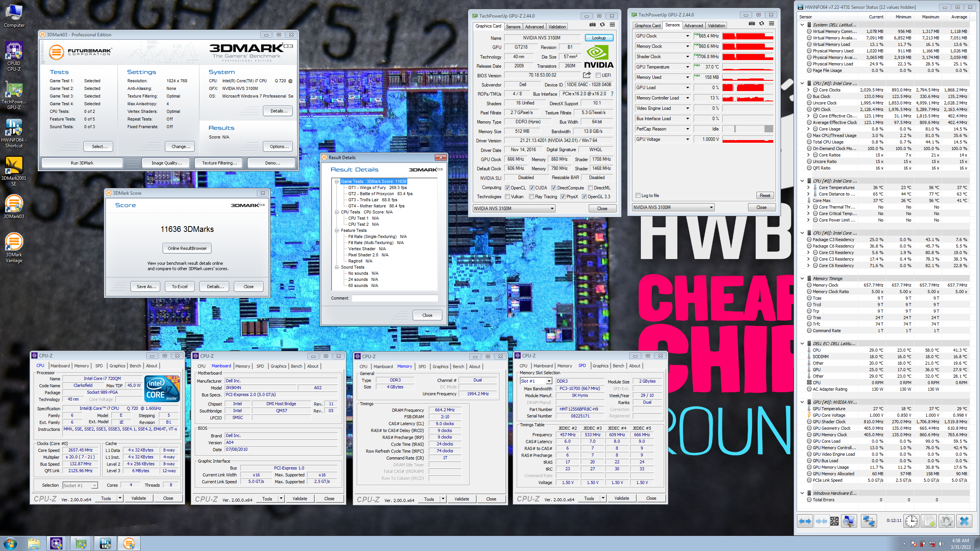Click HWiNFO fan control icon
Screen dimensions: 980x551
click(x=834, y=521)
